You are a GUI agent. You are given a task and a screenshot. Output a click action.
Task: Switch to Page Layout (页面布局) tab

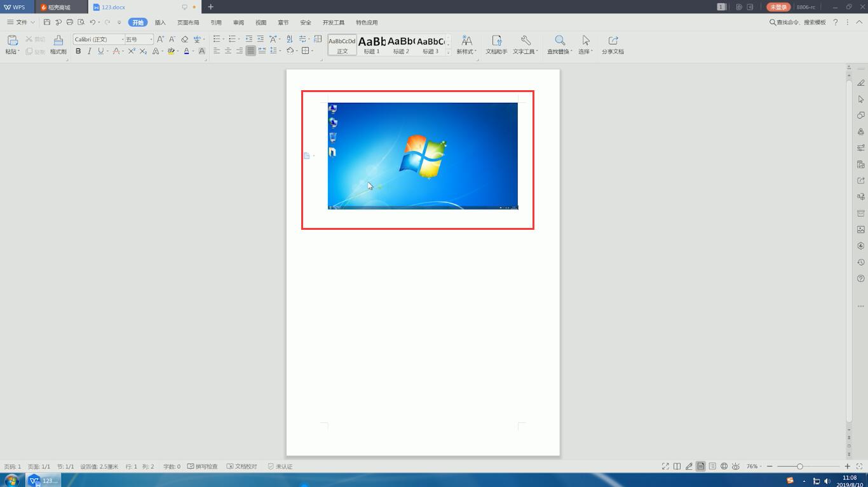[188, 22]
